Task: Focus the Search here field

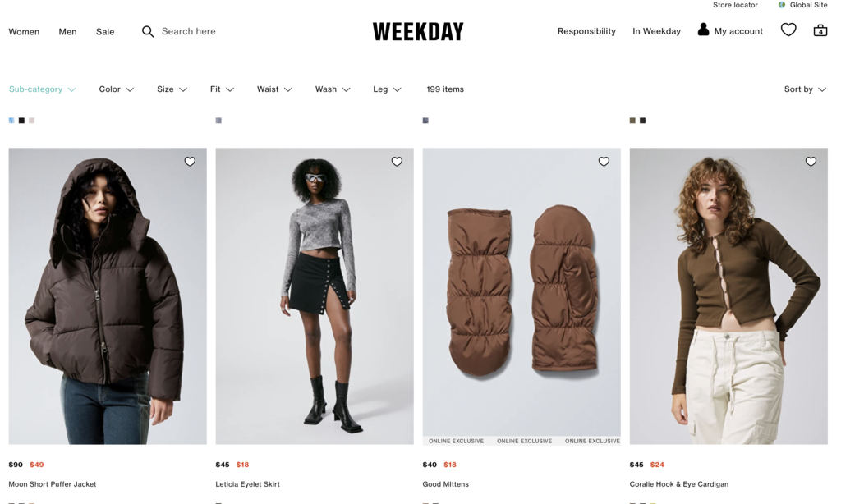Action: 189,31
